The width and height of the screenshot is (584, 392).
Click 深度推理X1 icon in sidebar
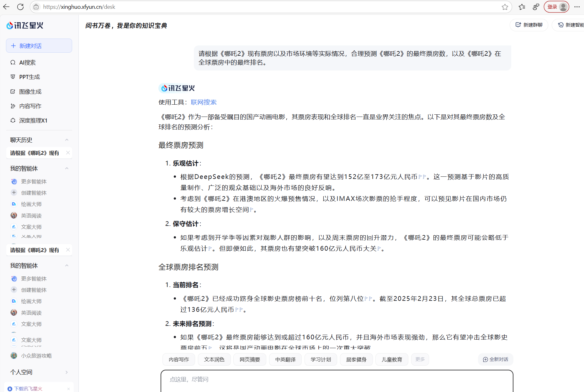(13, 120)
